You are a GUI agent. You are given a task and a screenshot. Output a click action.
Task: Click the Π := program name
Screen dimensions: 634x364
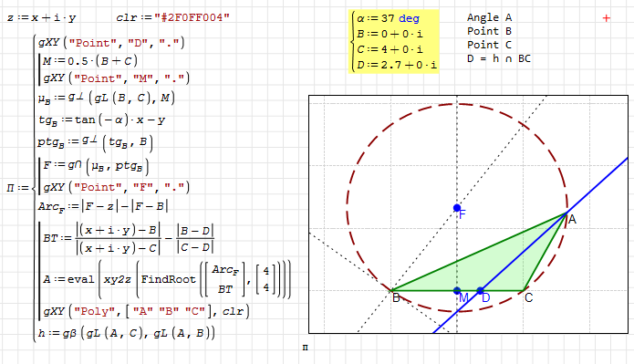[x=17, y=188]
